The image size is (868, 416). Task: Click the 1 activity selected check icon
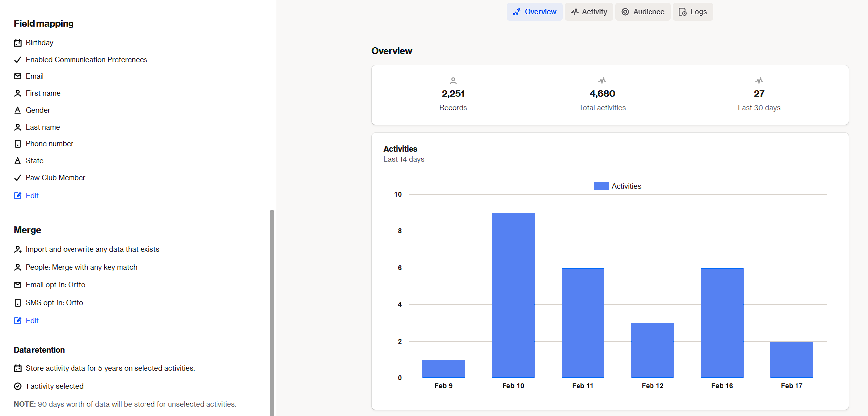(x=18, y=386)
